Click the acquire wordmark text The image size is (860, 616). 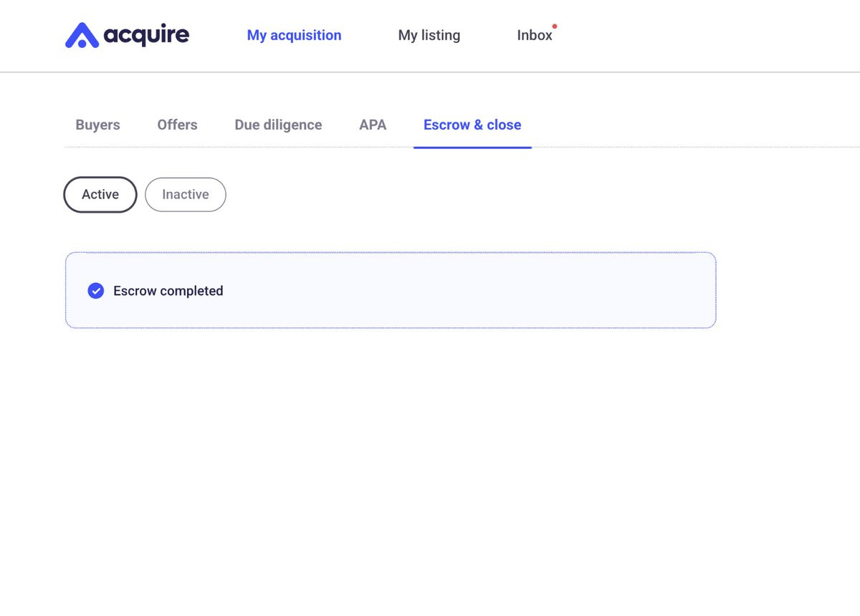click(x=146, y=34)
